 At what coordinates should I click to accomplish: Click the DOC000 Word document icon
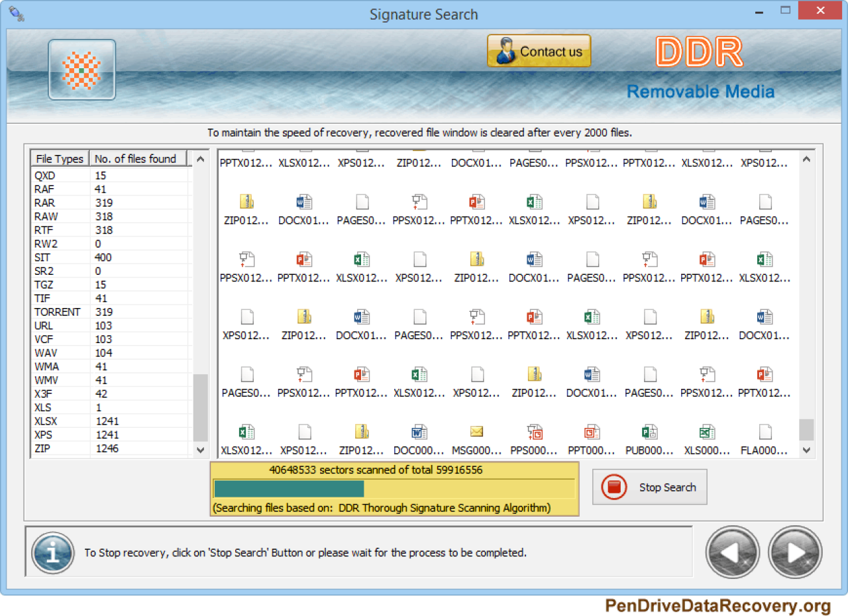[419, 433]
